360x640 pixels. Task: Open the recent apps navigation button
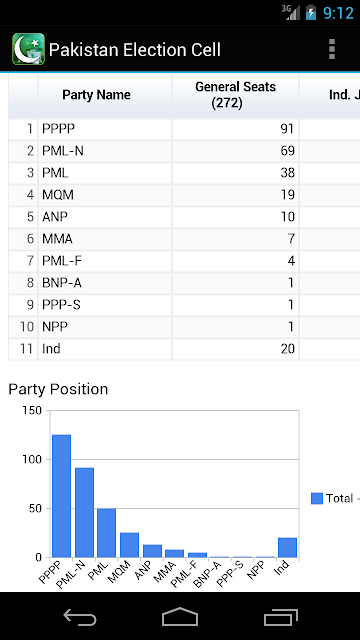click(280, 617)
